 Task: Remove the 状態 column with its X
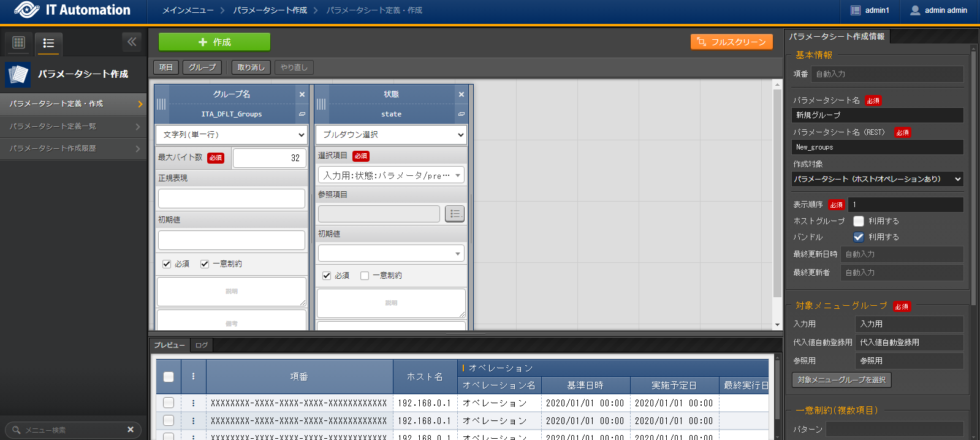462,94
